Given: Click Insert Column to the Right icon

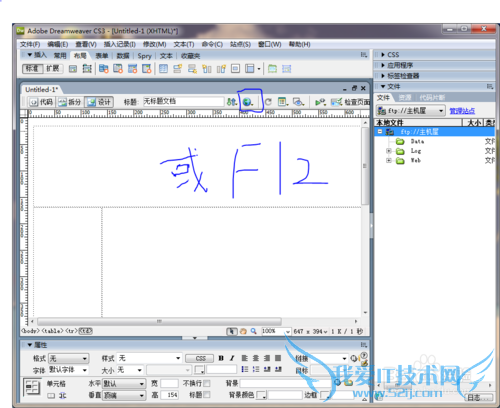Looking at the screenshot, I should (x=221, y=69).
